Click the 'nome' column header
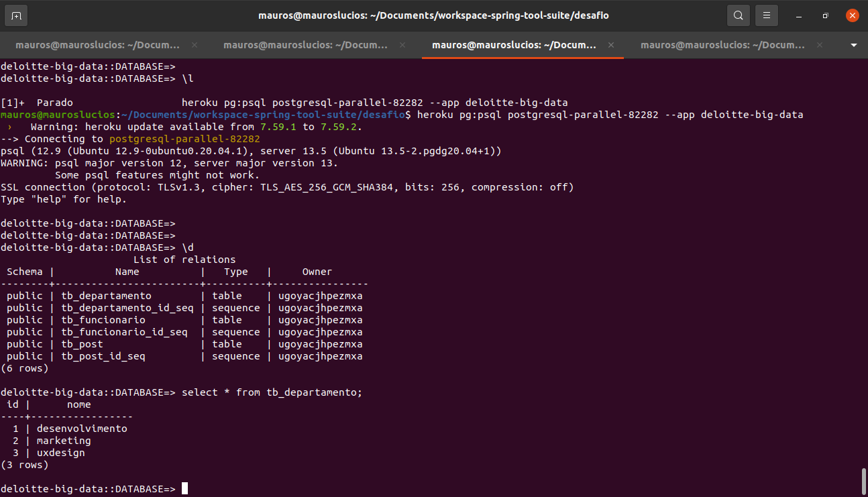The height and width of the screenshot is (497, 868). point(79,404)
